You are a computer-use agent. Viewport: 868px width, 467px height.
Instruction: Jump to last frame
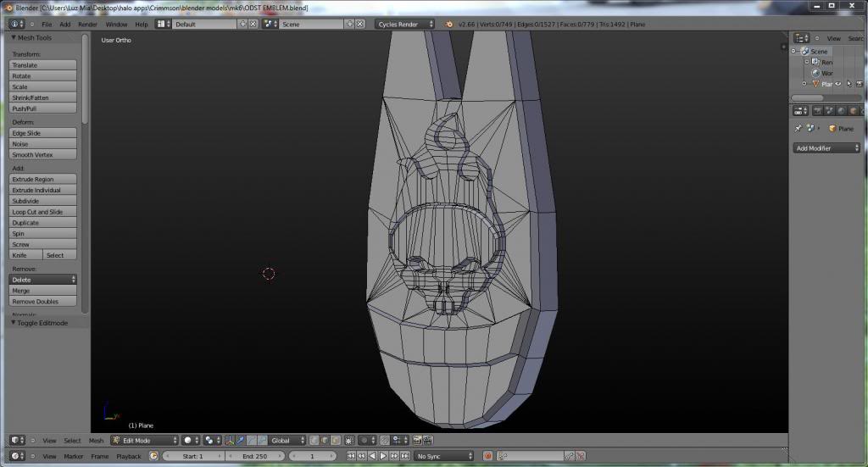click(404, 456)
